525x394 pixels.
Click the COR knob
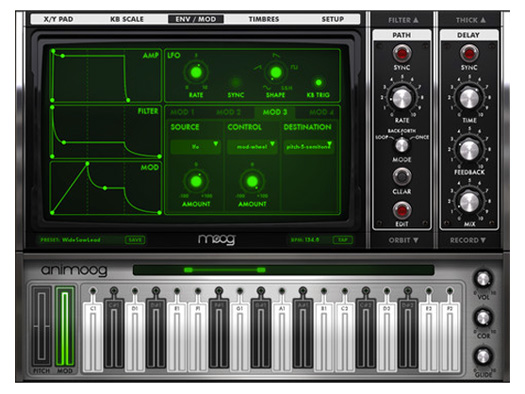click(x=483, y=317)
